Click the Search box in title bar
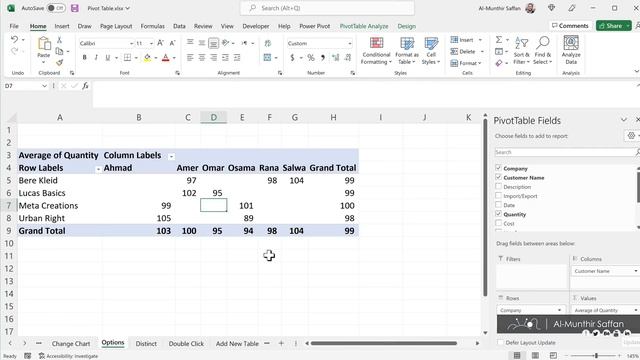The height and width of the screenshot is (360, 640). coord(327,8)
